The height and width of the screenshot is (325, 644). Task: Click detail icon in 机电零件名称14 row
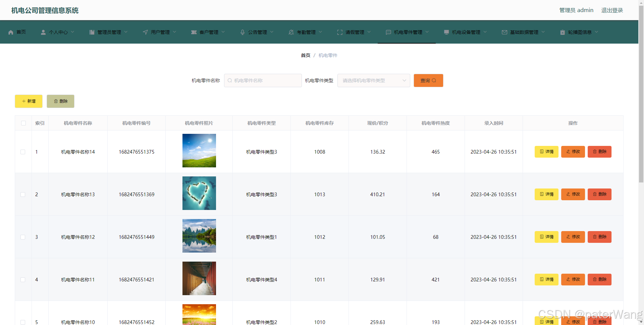click(542, 152)
